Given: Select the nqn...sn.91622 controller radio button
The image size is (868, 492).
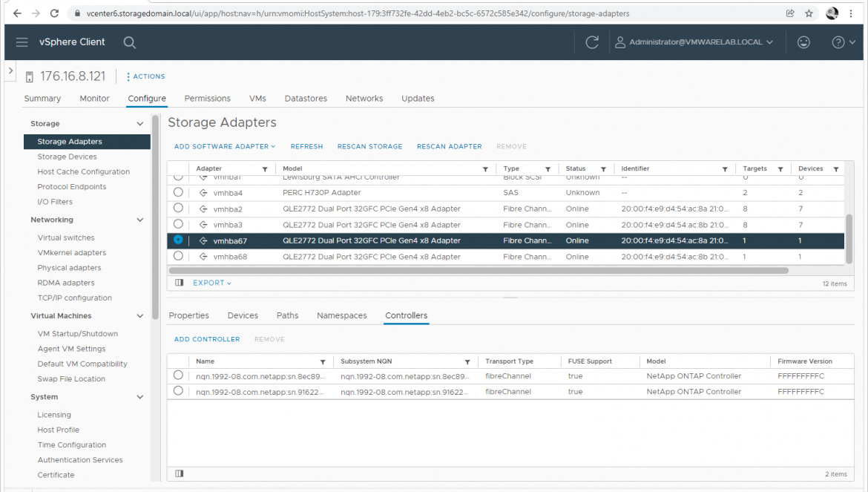Looking at the screenshot, I should 178,391.
